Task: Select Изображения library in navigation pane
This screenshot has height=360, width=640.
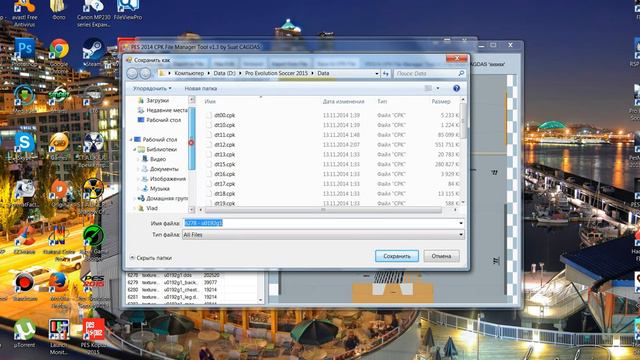Action: pyautogui.click(x=167, y=179)
